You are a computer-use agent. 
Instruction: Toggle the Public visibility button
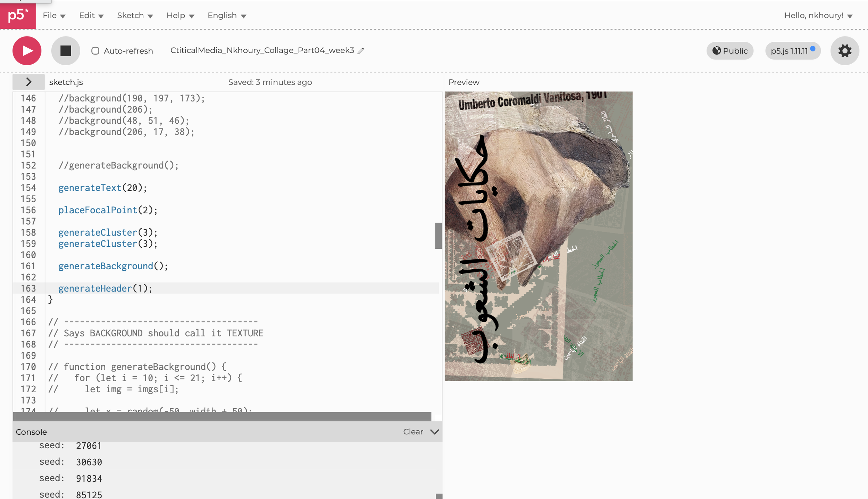click(x=730, y=51)
